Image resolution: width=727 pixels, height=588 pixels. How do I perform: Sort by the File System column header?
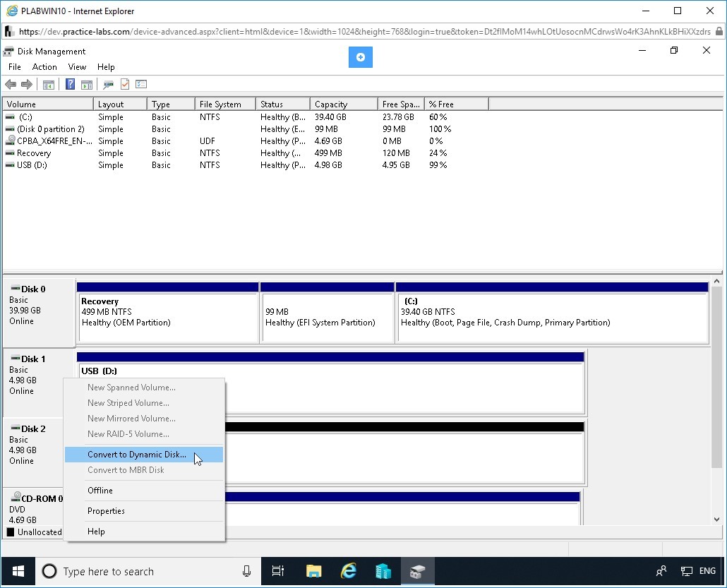coord(225,104)
